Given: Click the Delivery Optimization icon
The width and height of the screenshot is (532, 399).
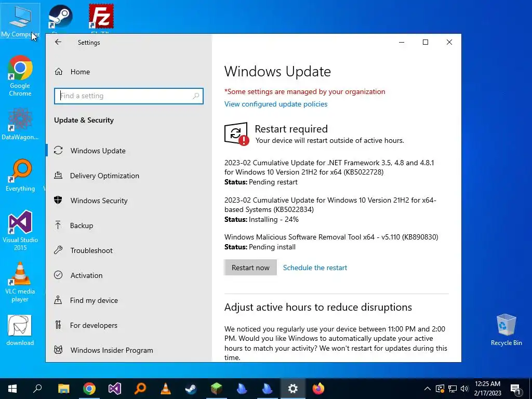Looking at the screenshot, I should coord(58,176).
